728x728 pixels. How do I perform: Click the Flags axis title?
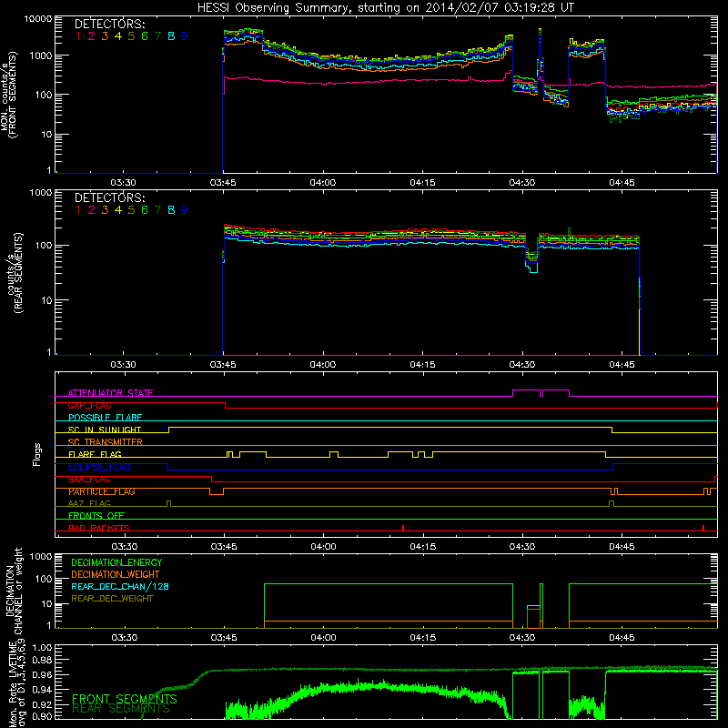click(x=37, y=454)
